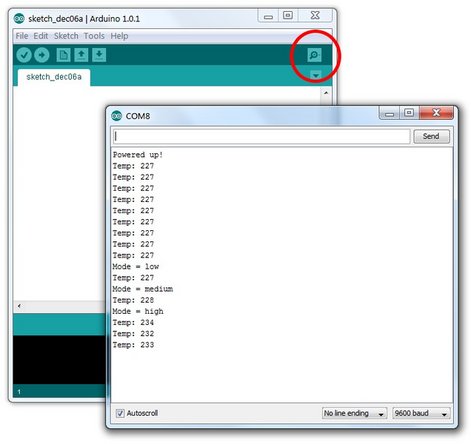Click line number 1 in status bar
Image resolution: width=471 pixels, height=444 pixels.
coord(19,392)
